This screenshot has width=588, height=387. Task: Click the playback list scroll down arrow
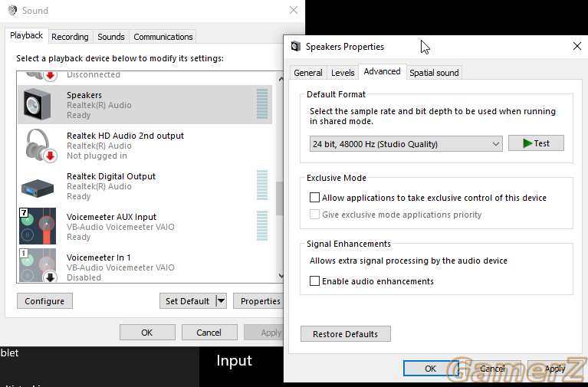pyautogui.click(x=281, y=276)
